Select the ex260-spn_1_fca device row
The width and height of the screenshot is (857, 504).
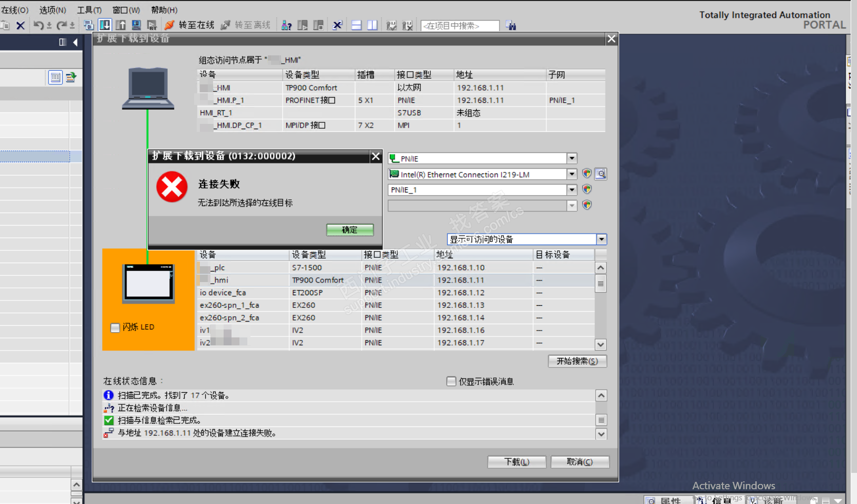(396, 305)
